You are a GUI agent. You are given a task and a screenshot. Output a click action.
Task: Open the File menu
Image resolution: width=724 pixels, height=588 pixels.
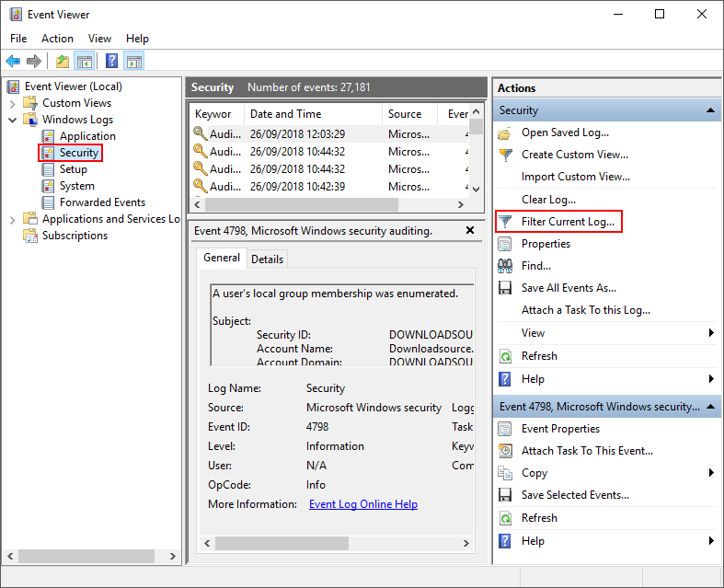(x=18, y=39)
